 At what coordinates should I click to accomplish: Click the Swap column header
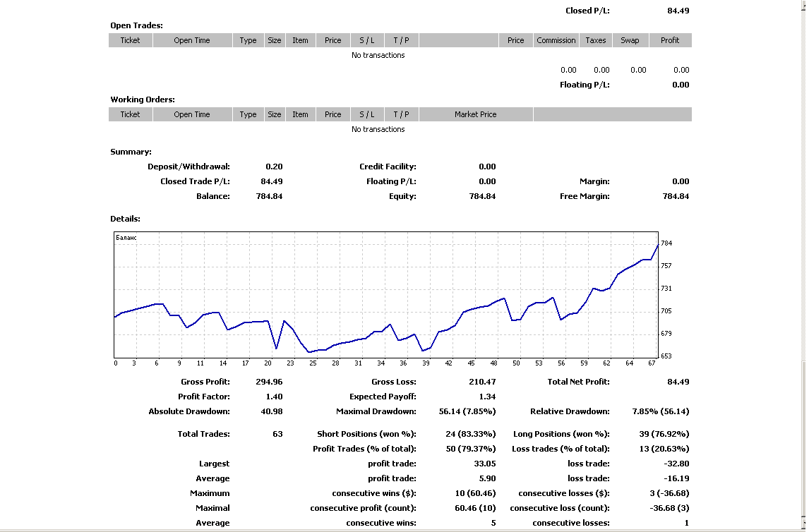[630, 40]
